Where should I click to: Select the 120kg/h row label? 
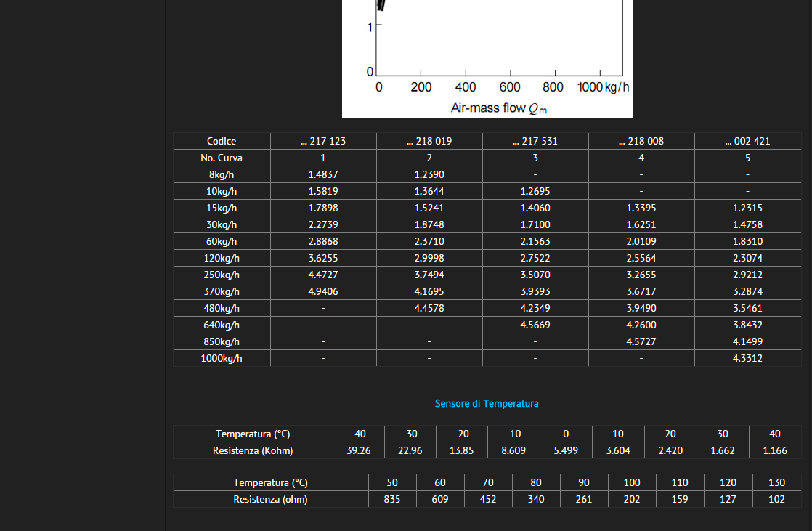[221, 258]
